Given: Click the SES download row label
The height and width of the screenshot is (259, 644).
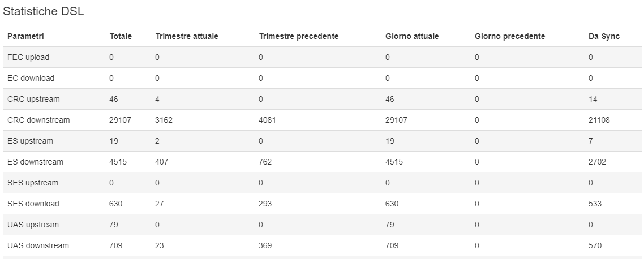Looking at the screenshot, I should coord(33,204).
